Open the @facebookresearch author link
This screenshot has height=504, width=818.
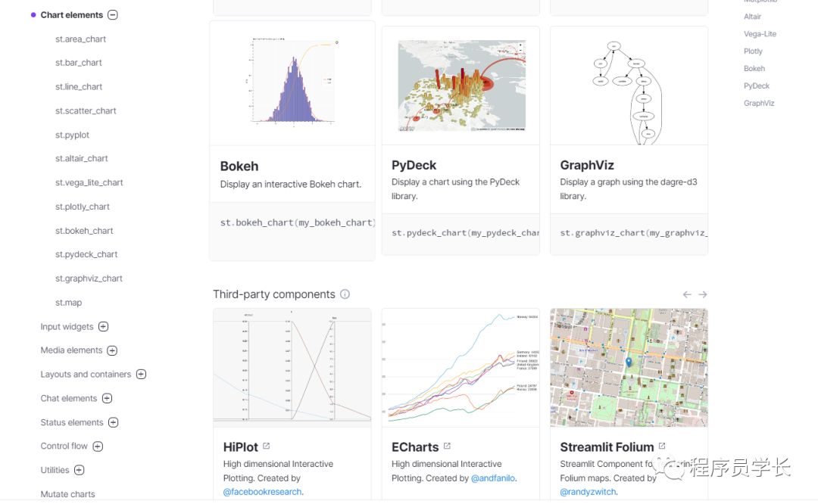262,491
